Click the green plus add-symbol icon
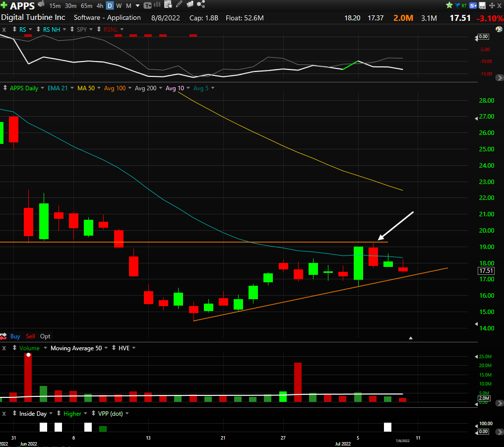The image size is (504, 447). (x=4, y=5)
